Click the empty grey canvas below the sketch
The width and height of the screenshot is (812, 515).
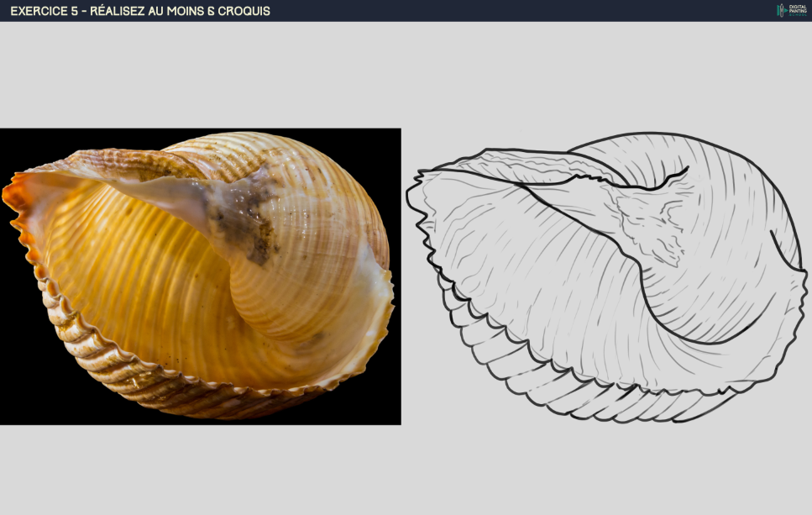click(605, 470)
